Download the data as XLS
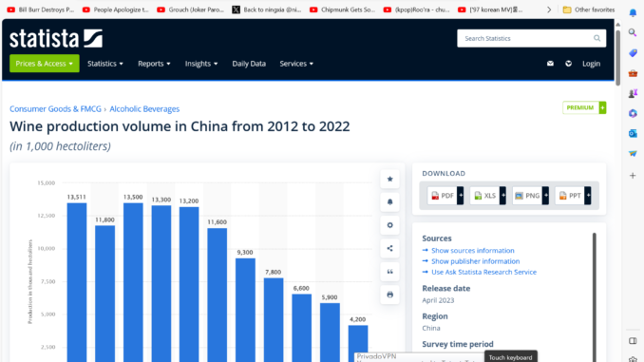644x362 pixels. pyautogui.click(x=488, y=196)
